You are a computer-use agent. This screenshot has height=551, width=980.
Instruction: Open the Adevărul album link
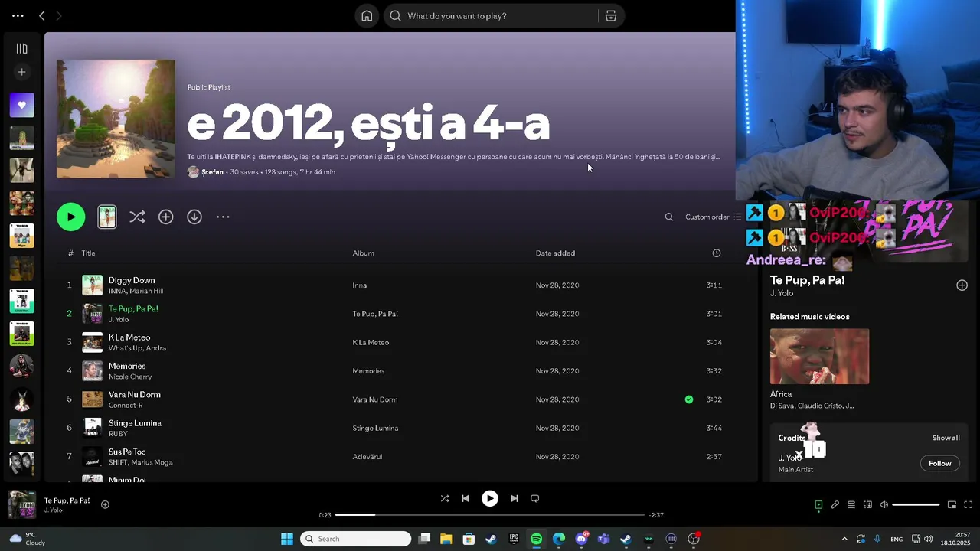[x=367, y=456]
